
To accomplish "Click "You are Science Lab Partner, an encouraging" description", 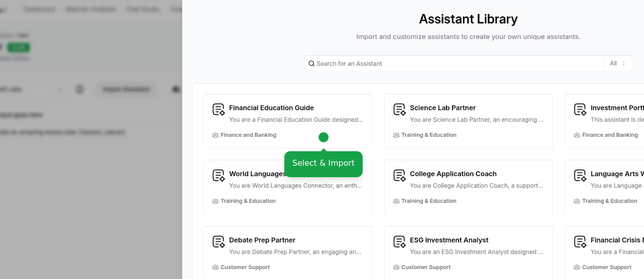I will point(477,120).
